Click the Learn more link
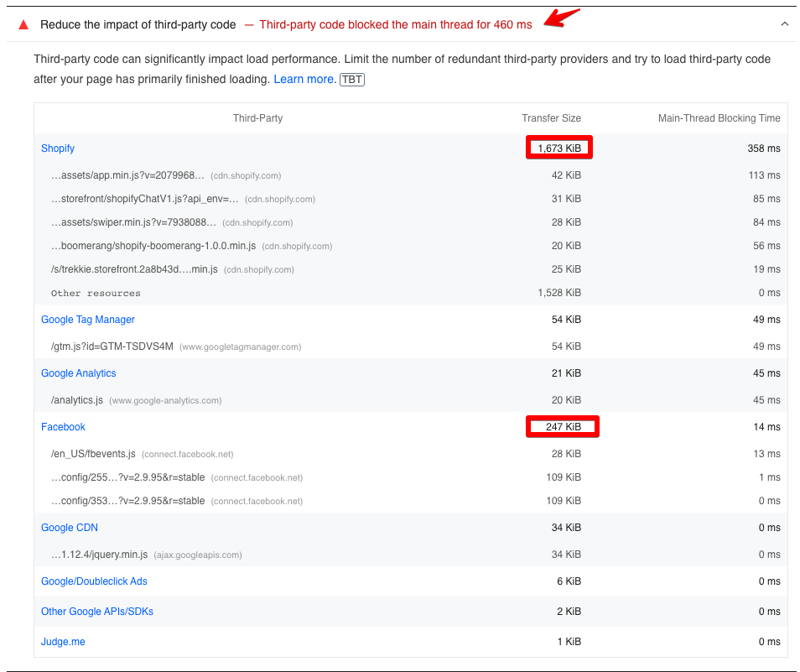 point(304,79)
